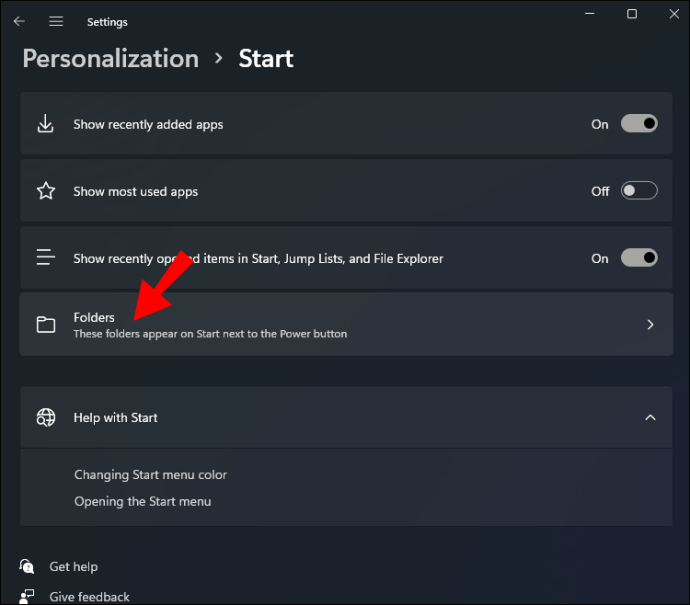The height and width of the screenshot is (605, 690).
Task: Click the globe icon beside Help with Start
Action: pyautogui.click(x=45, y=417)
